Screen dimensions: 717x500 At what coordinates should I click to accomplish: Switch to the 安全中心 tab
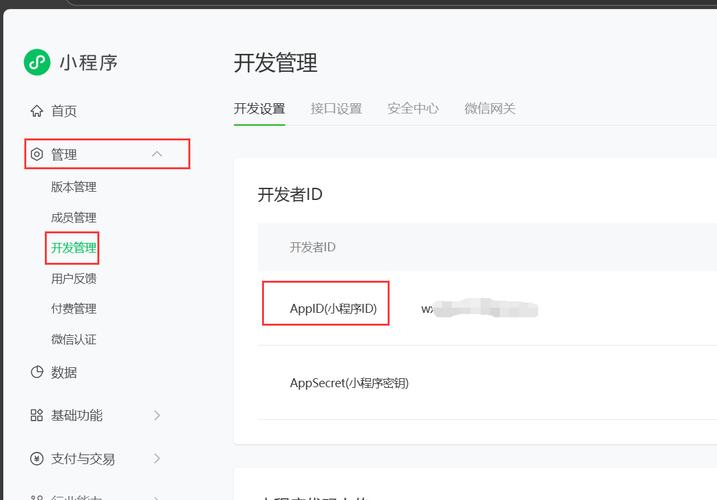(x=413, y=108)
